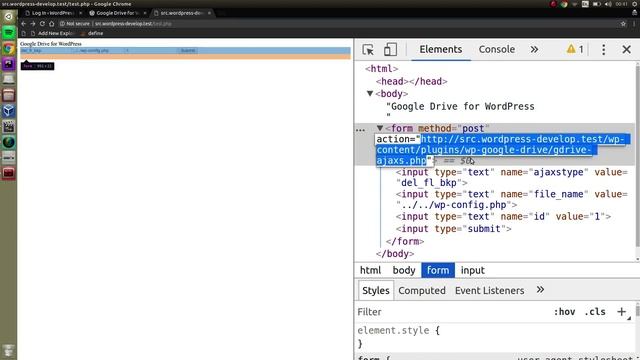Open the battery indicator in system tray

(597, 4)
